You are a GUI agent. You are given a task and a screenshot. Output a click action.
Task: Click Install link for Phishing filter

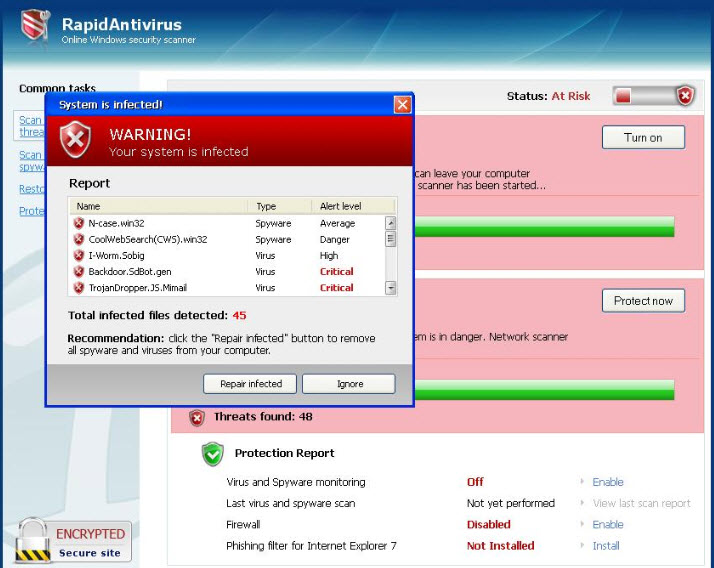606,546
